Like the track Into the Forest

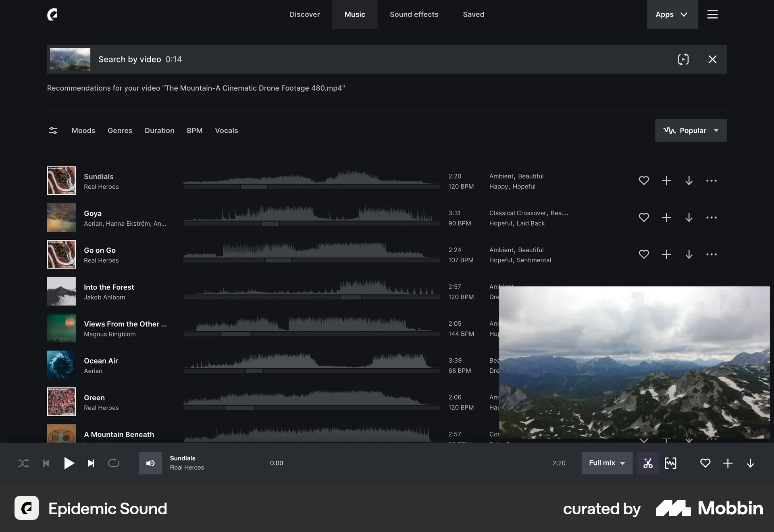tap(644, 291)
